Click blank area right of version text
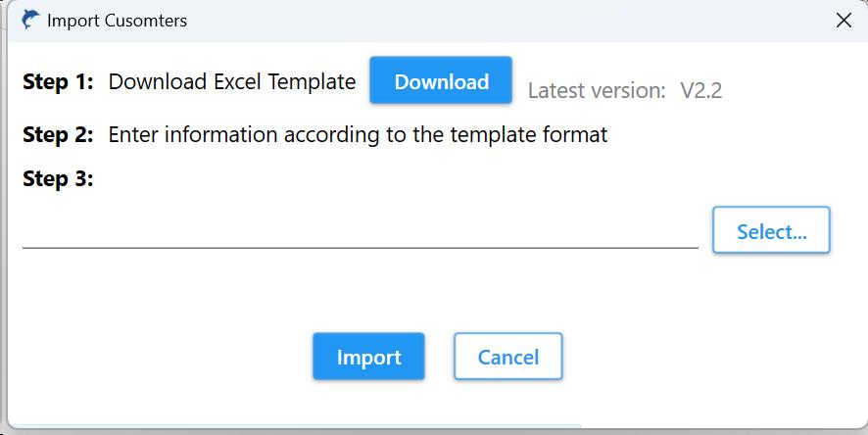 click(794, 91)
